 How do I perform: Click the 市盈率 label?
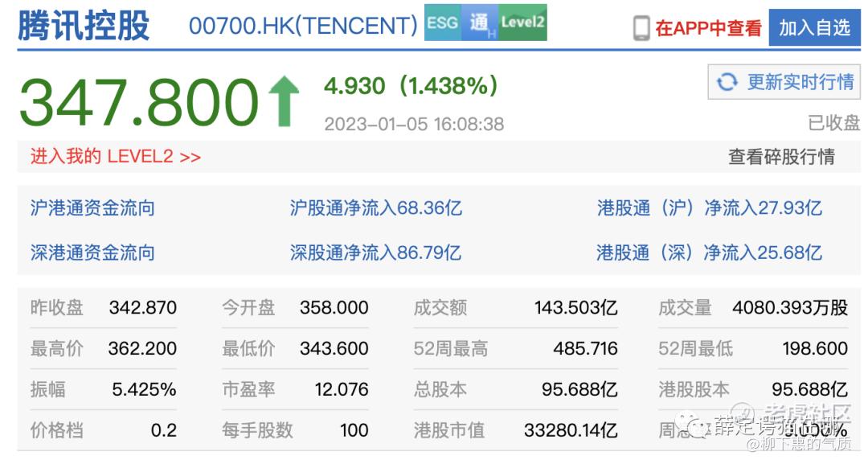click(x=248, y=389)
